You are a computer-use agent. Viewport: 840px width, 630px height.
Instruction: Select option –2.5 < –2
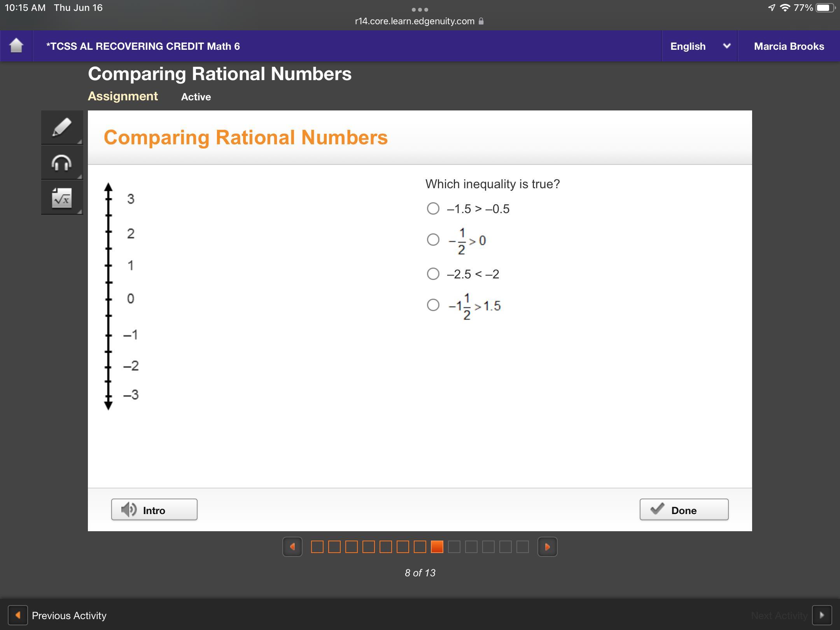click(433, 274)
